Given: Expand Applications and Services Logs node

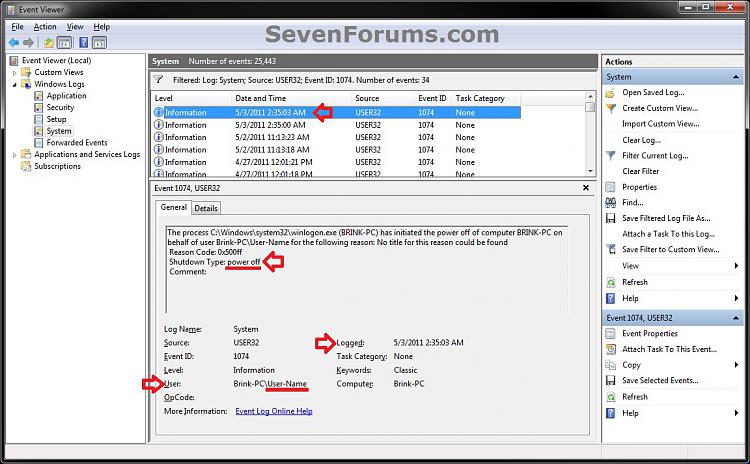Looking at the screenshot, I should 14,155.
